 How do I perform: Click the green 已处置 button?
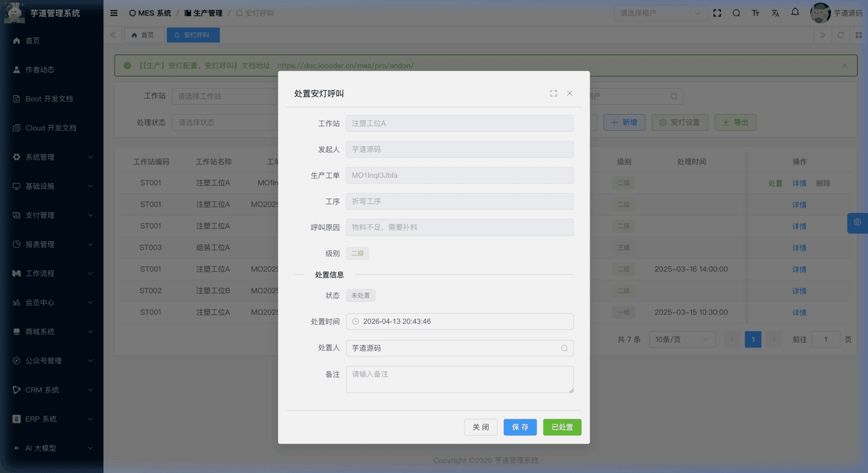click(x=562, y=428)
